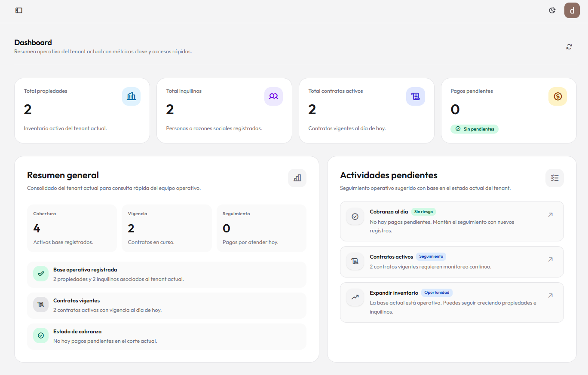Open Expandir inventario via arrow icon

(x=550, y=296)
